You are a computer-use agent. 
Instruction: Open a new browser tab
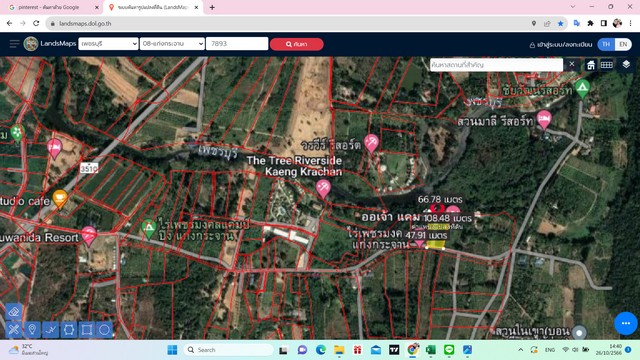pyautogui.click(x=212, y=7)
